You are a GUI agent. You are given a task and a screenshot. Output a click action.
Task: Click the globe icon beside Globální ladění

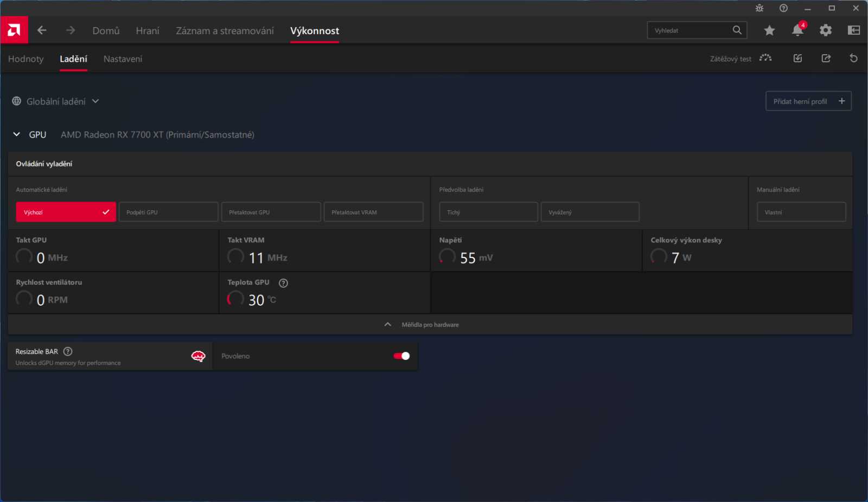(x=17, y=101)
